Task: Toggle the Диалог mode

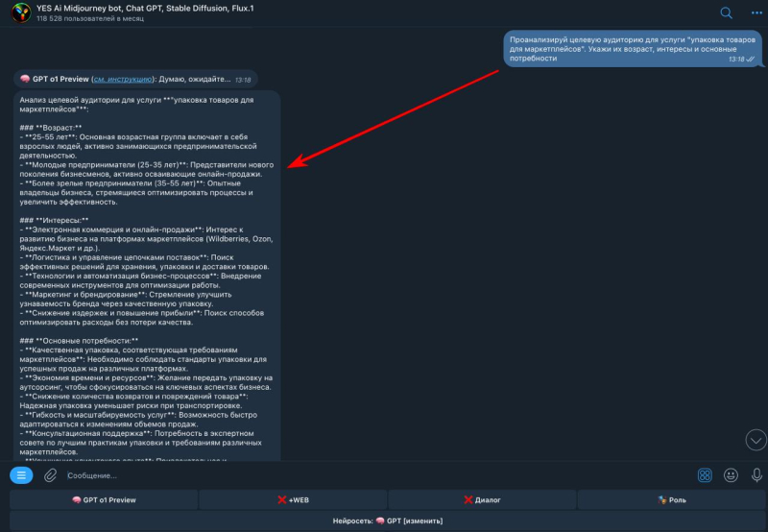Action: tap(482, 499)
